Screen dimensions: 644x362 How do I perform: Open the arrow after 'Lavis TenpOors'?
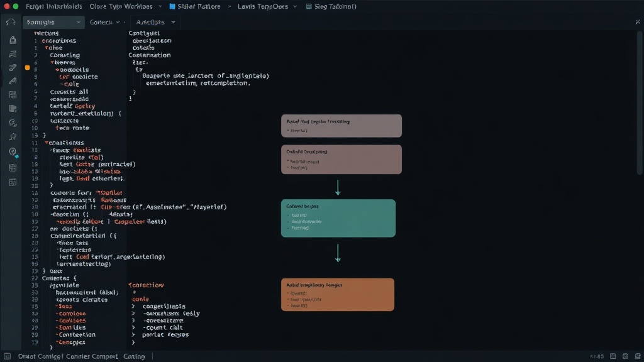click(295, 6)
